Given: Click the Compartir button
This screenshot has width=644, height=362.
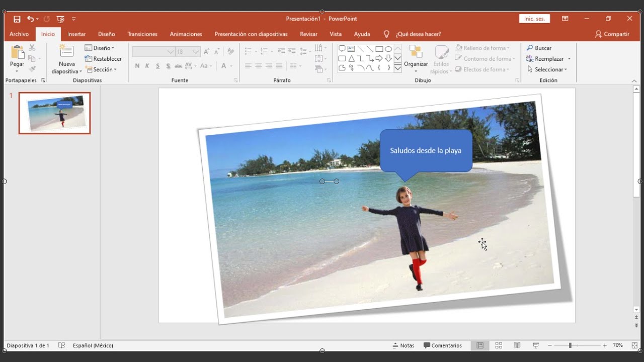Looking at the screenshot, I should point(612,34).
